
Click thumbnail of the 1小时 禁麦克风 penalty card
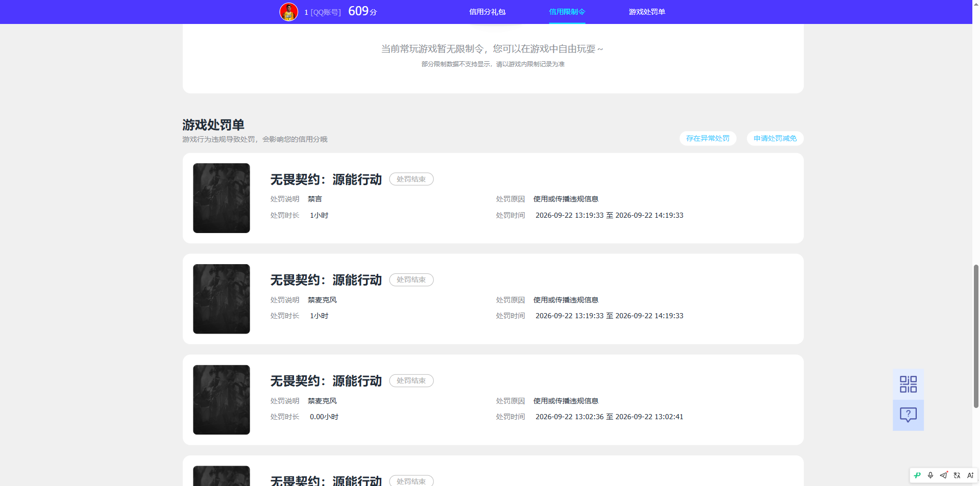[x=222, y=299]
